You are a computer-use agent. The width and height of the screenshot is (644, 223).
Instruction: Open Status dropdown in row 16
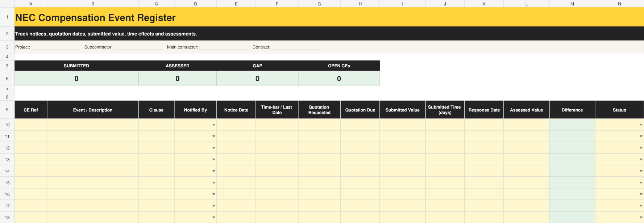[641, 194]
